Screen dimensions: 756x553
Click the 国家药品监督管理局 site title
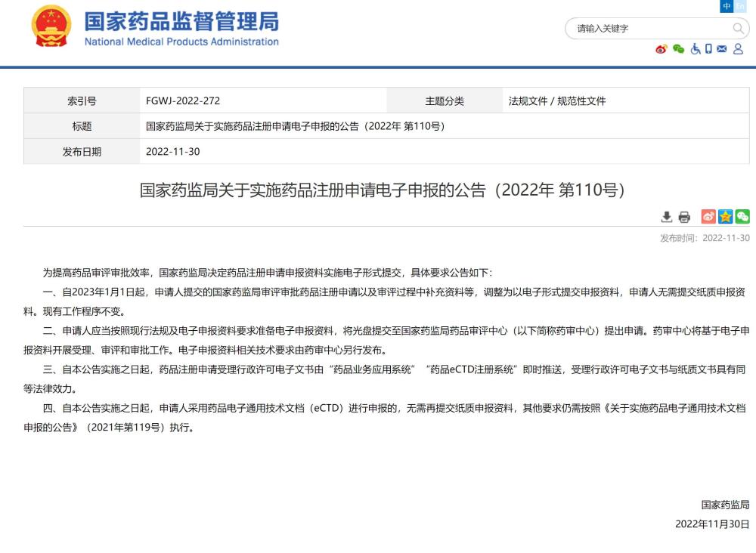181,20
